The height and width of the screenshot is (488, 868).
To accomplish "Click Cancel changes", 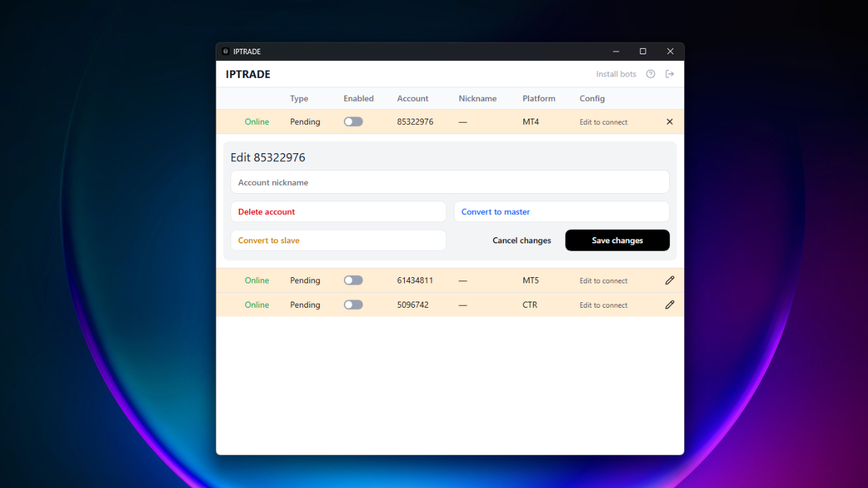I will point(521,240).
